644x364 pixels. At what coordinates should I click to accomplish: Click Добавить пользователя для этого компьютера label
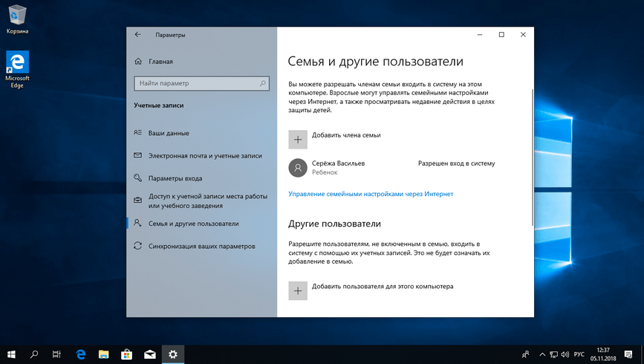(x=383, y=286)
